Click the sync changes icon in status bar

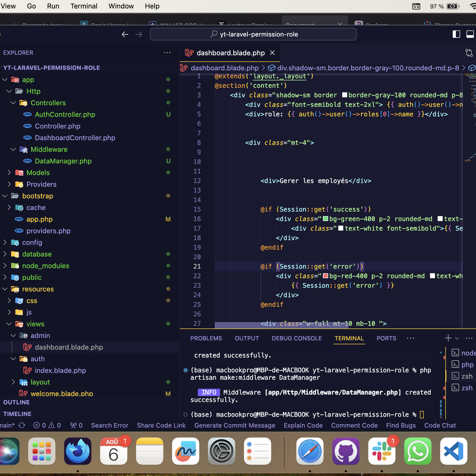coord(22,425)
